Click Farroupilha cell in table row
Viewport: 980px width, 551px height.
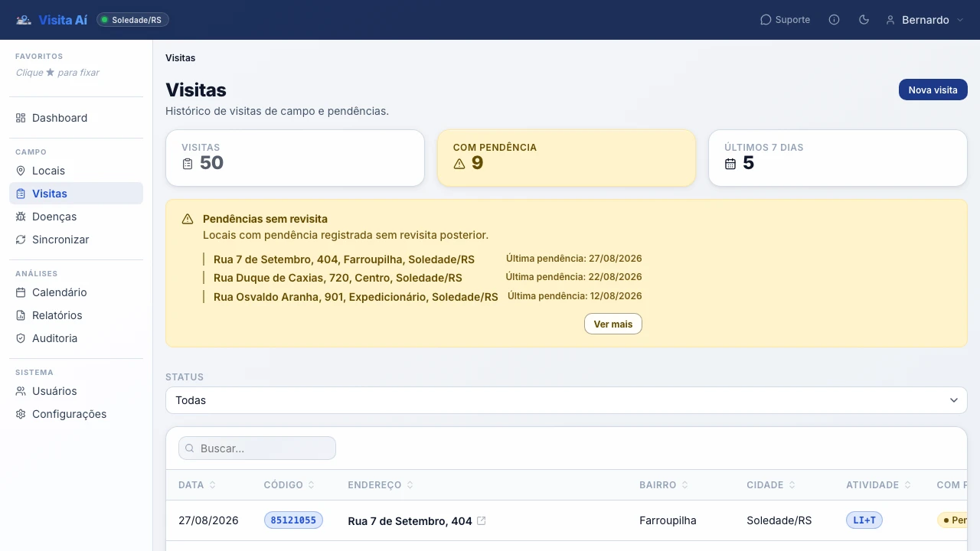point(668,520)
